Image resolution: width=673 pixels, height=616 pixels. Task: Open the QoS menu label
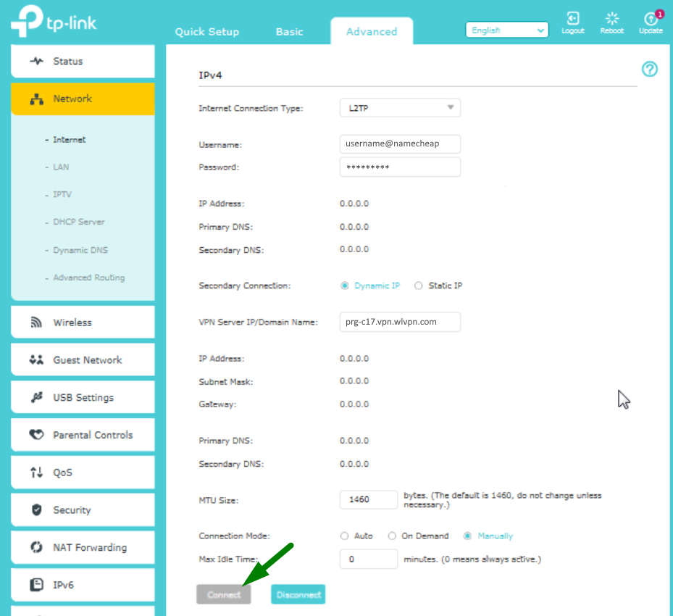point(63,473)
